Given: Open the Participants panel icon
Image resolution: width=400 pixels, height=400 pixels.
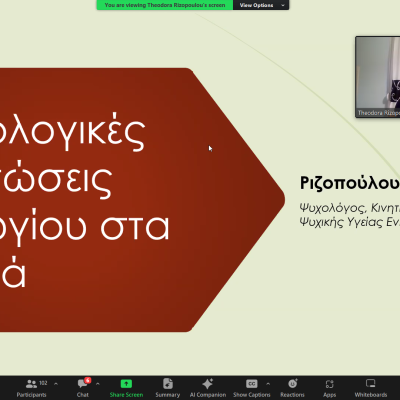Looking at the screenshot, I should (x=31, y=384).
